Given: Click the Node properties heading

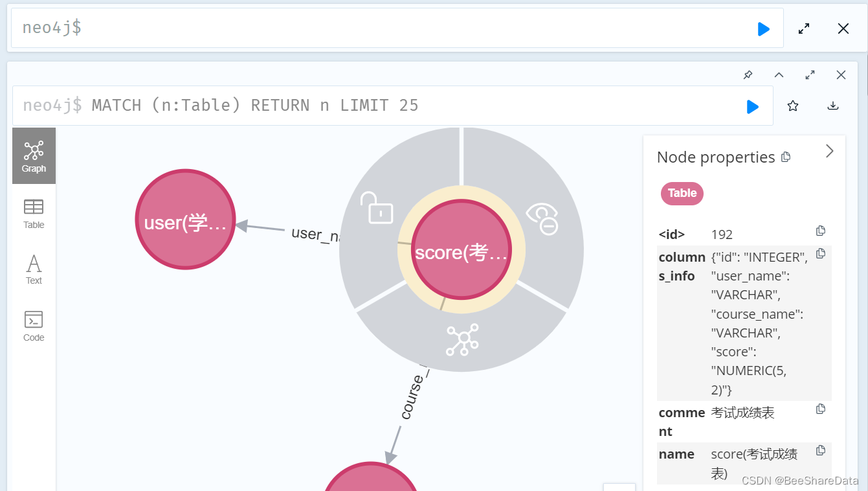Looking at the screenshot, I should (x=716, y=157).
